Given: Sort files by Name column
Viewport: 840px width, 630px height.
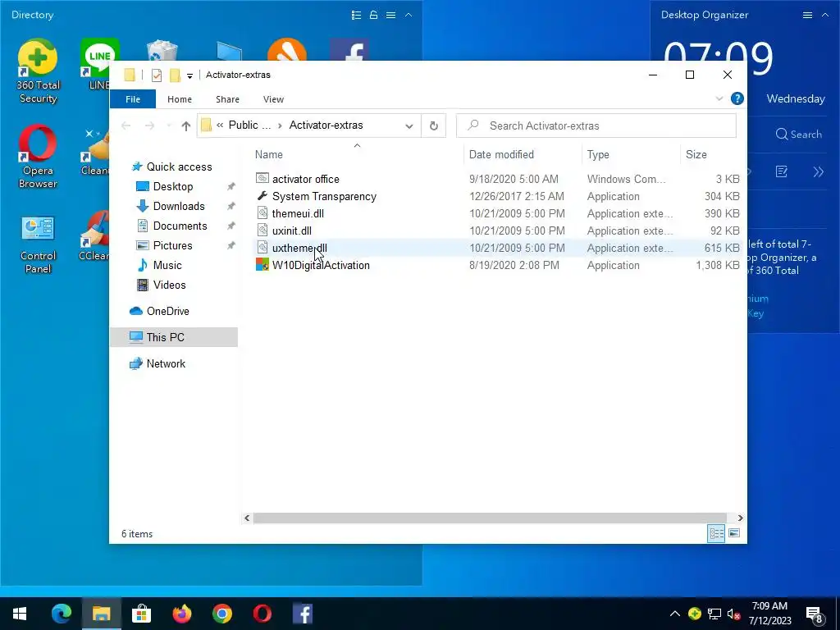Looking at the screenshot, I should 358,154.
